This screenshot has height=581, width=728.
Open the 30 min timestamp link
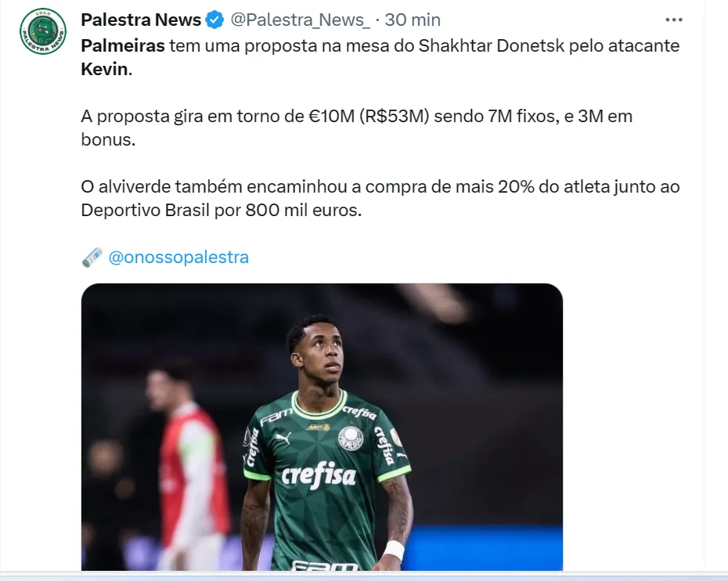pos(413,20)
